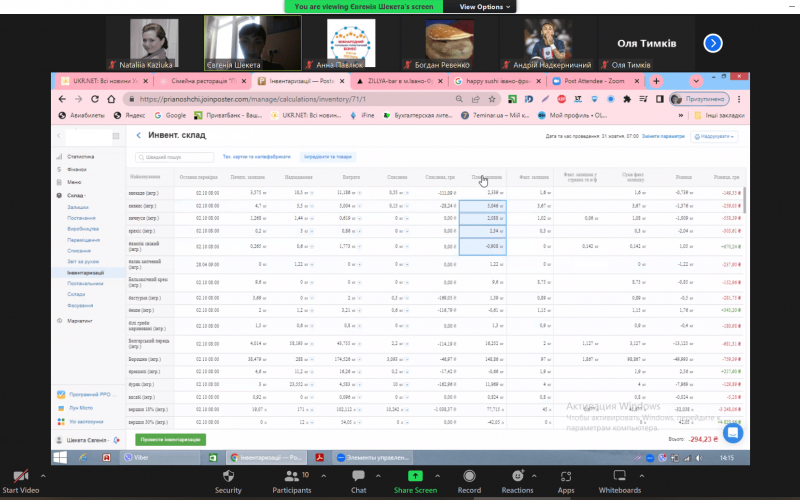This screenshot has width=800, height=500.
Task: Open the Надрукувати print dropdown
Action: point(714,137)
